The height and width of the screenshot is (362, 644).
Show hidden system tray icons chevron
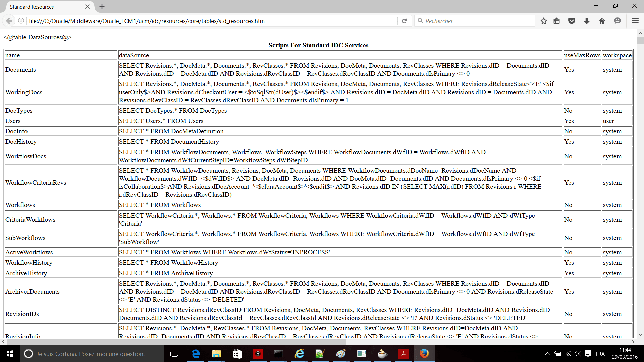click(x=547, y=354)
